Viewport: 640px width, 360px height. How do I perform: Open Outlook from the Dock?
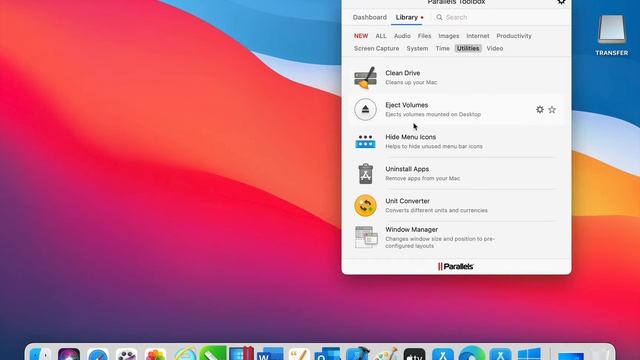pos(327,354)
